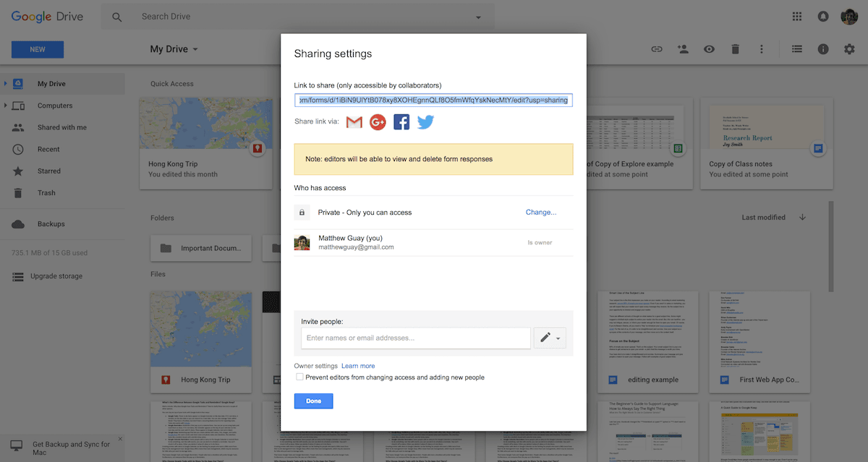Share link via Gmail icon
The image size is (868, 462).
click(354, 122)
